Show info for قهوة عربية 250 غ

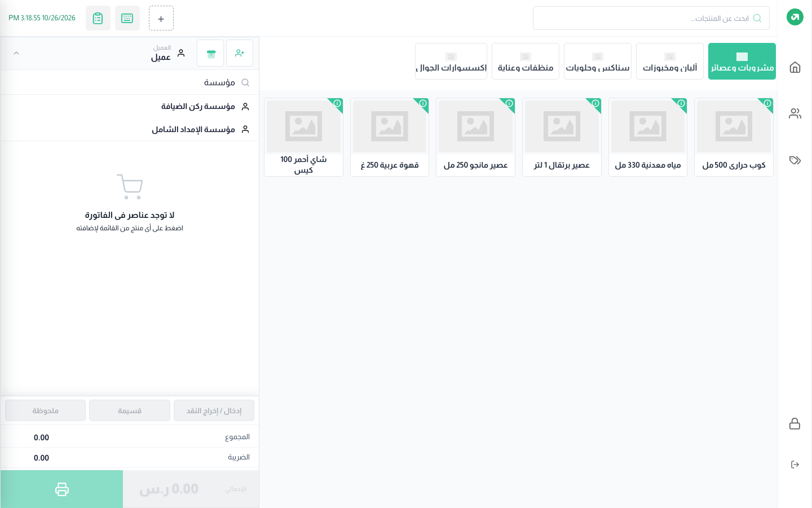click(x=423, y=103)
